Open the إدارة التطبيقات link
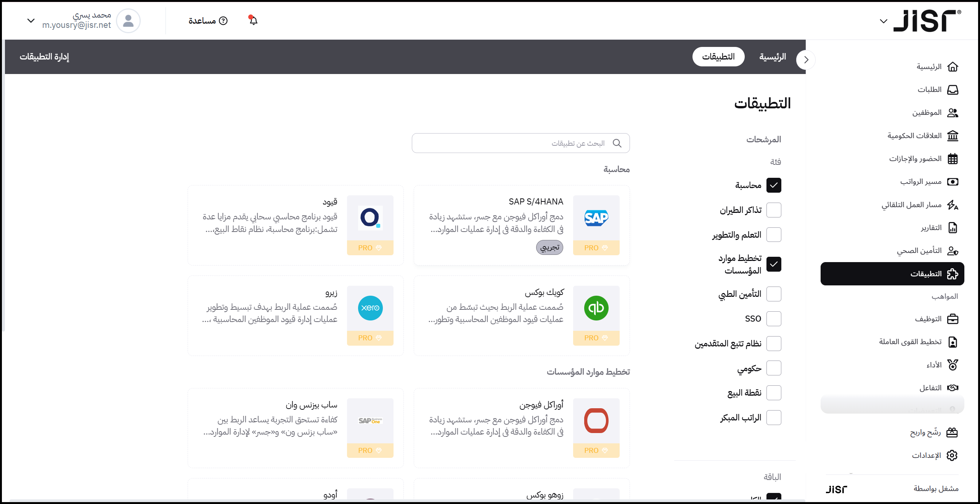Screen dimensions: 980x504 click(x=44, y=57)
